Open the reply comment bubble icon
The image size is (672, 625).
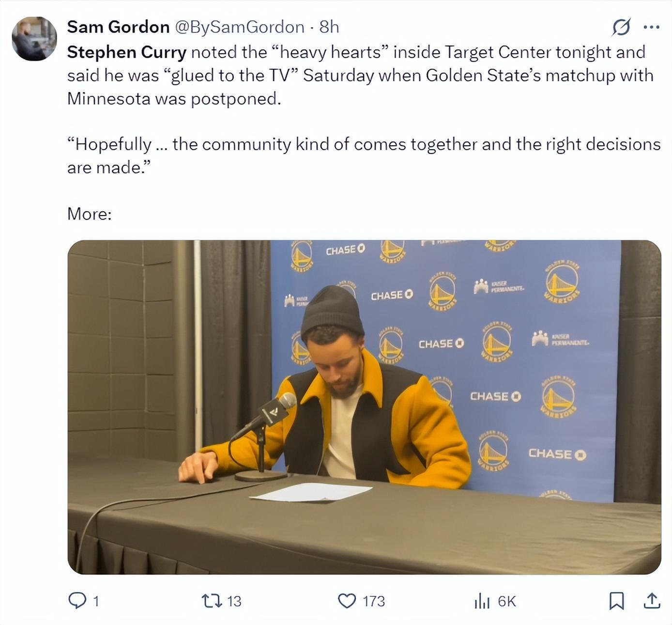tap(76, 601)
